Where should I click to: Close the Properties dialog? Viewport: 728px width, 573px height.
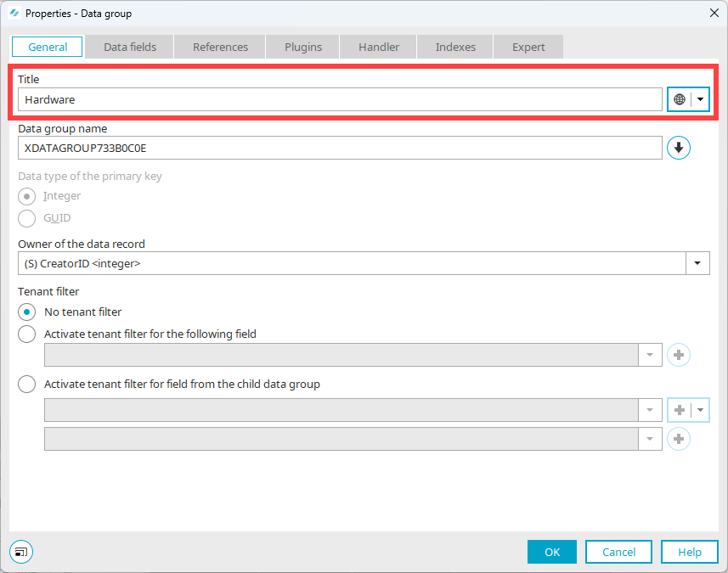point(714,13)
